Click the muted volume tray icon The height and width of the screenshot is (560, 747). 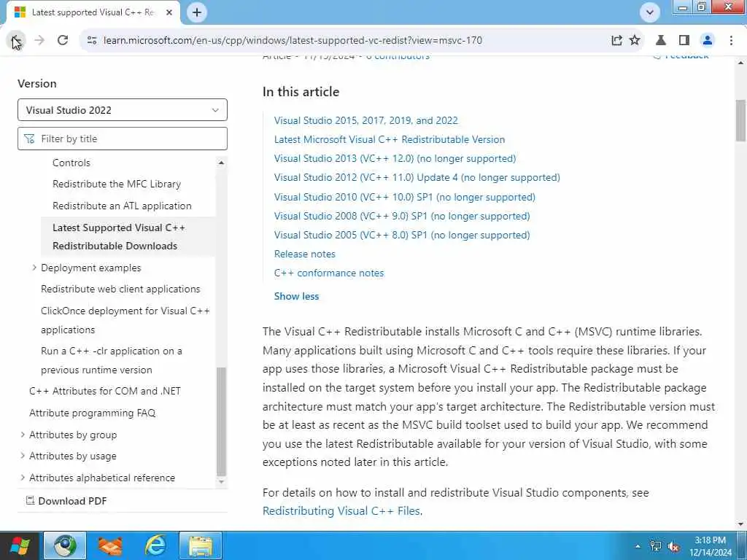point(673,546)
